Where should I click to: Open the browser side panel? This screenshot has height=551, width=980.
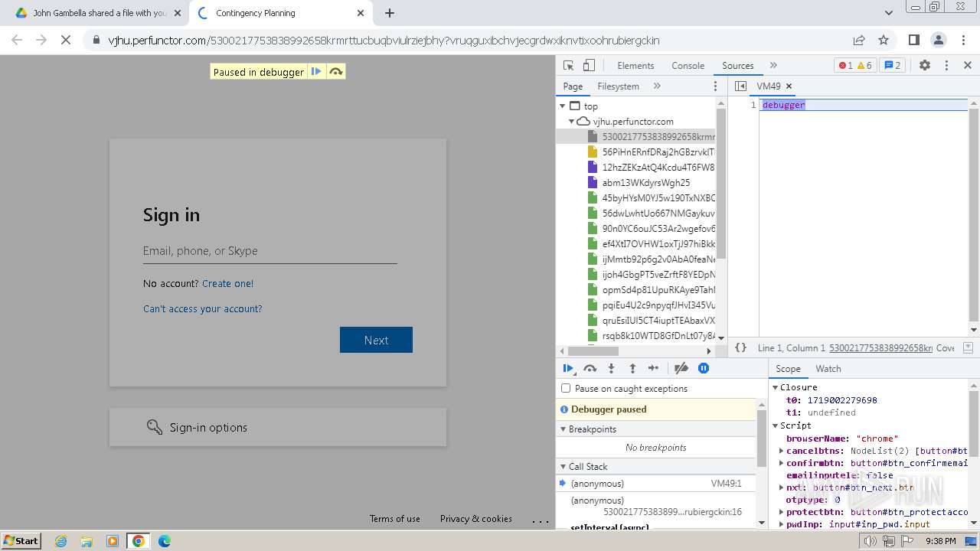(913, 40)
